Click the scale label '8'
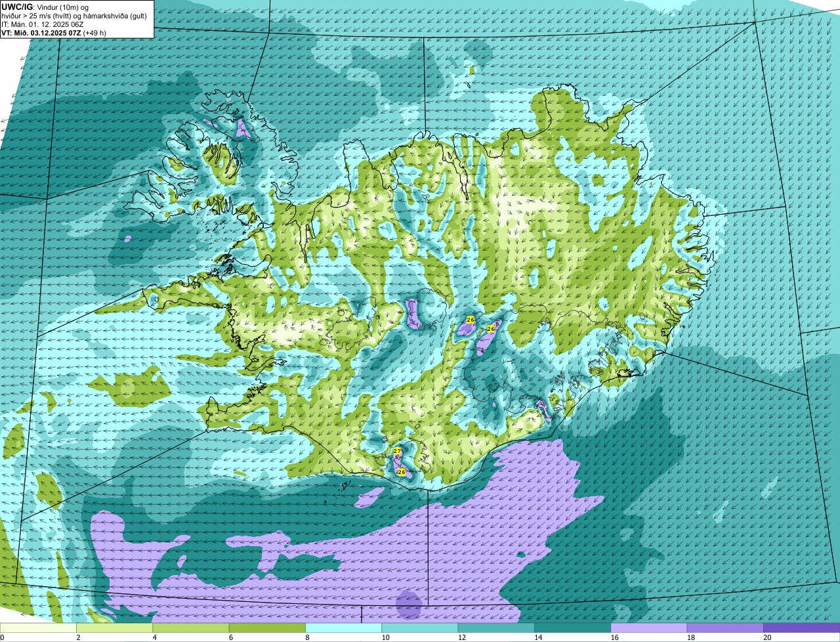 307,637
